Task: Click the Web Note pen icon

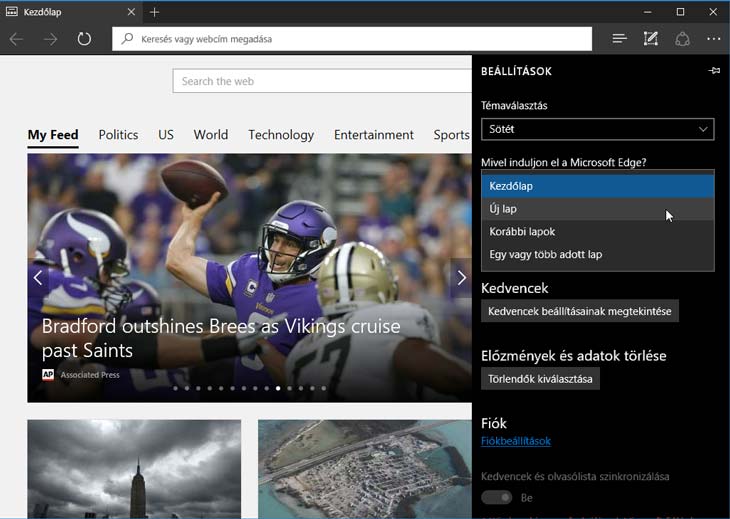Action: click(651, 39)
